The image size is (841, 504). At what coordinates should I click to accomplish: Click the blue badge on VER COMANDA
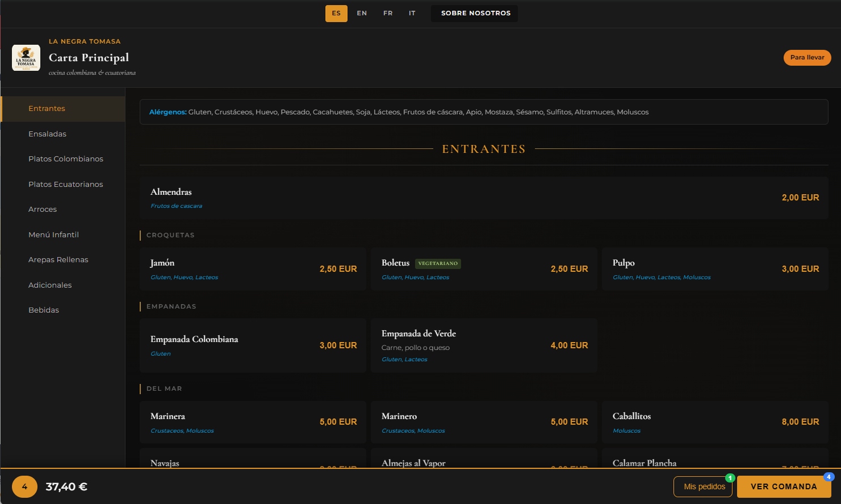(829, 477)
